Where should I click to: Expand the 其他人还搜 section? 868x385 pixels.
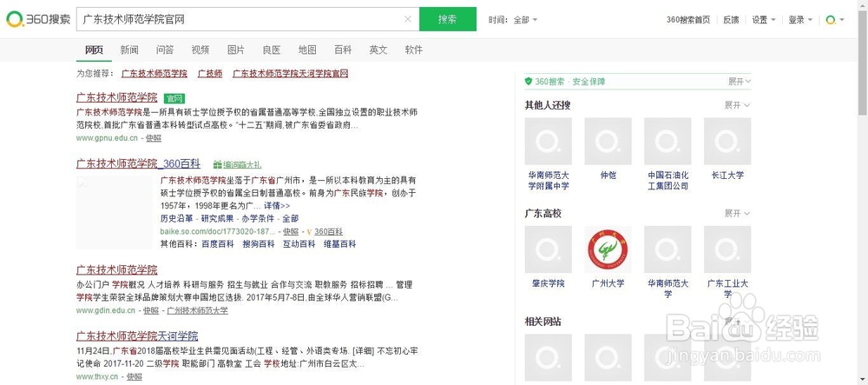click(737, 105)
